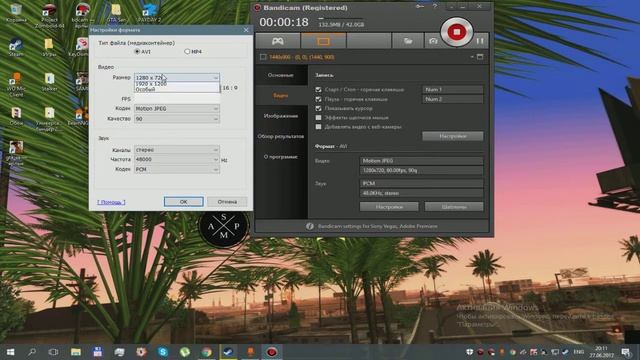Open the Windows Start menu

11,352
